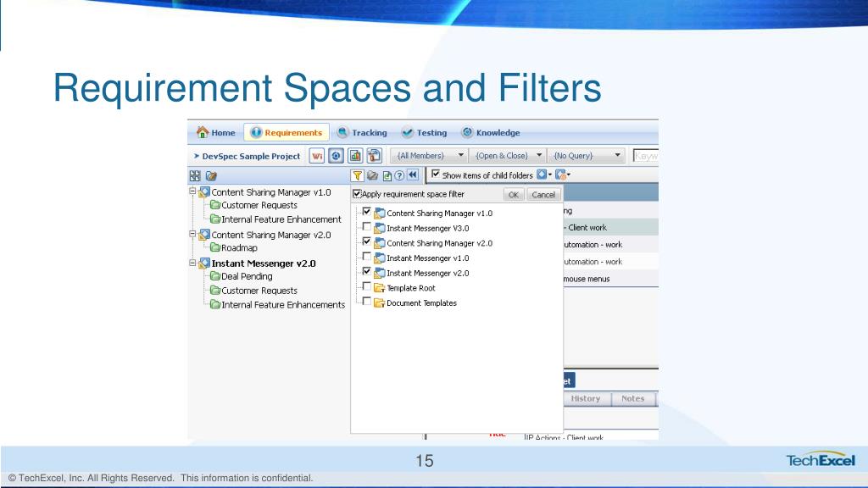This screenshot has width=868, height=488.
Task: Select the Internal Feature Enhancement folder under v1.0
Action: (x=281, y=219)
